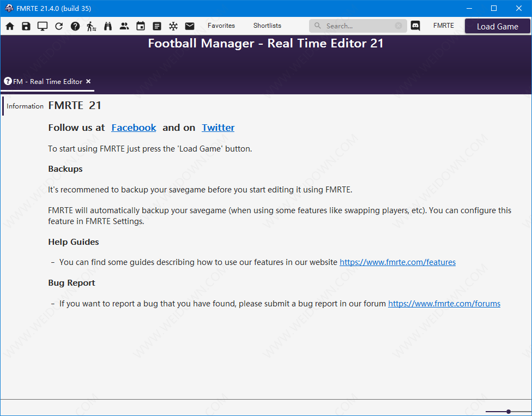
Task: Click into the Search input field
Action: (358, 26)
